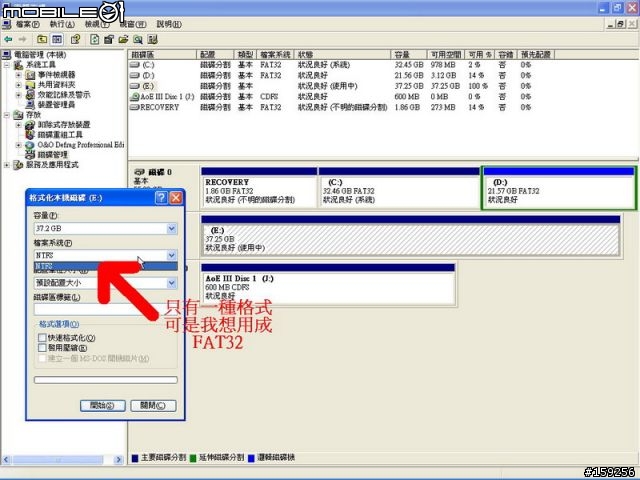Click the green Refresh toolbar icon

(95, 40)
